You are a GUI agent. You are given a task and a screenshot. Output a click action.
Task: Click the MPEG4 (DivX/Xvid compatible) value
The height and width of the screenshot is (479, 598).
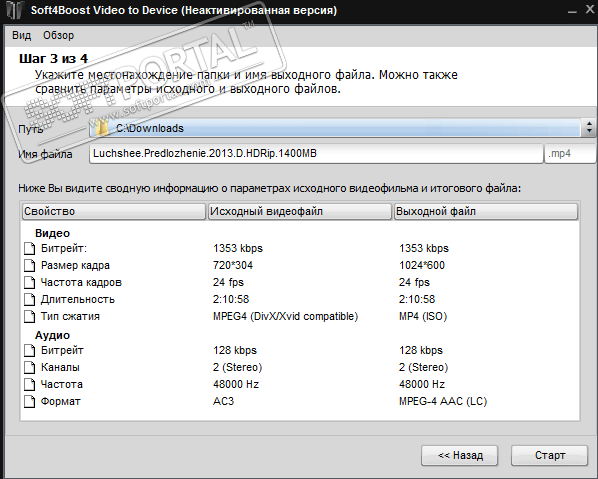pos(285,316)
